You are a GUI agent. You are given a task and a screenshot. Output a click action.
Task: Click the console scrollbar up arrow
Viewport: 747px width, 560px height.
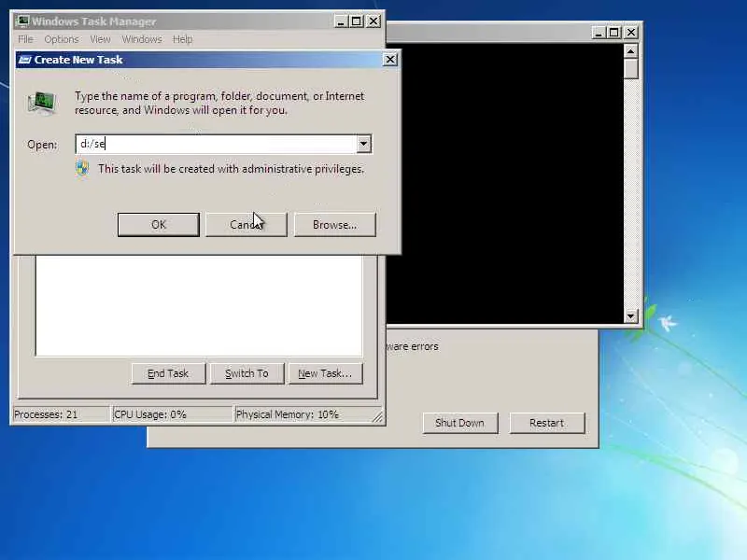click(x=631, y=51)
